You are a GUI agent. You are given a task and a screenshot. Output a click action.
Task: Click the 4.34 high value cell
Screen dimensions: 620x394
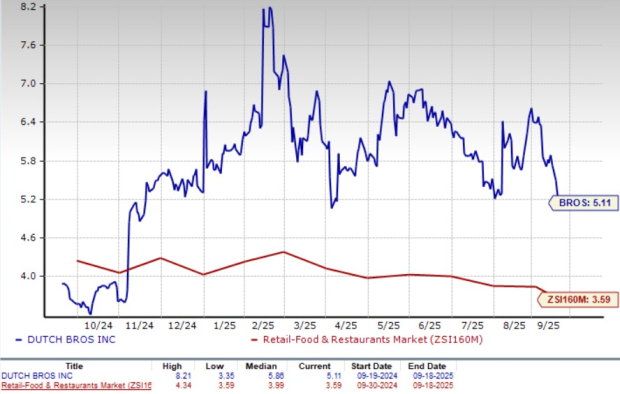click(x=183, y=385)
